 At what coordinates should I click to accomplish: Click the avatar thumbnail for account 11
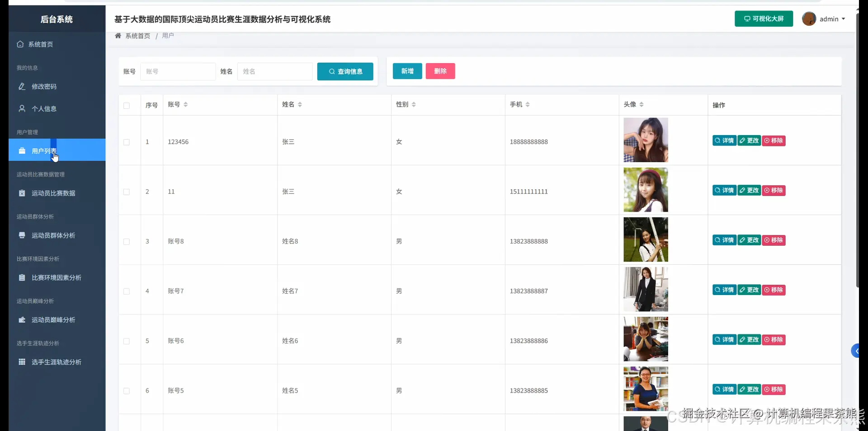coord(646,190)
